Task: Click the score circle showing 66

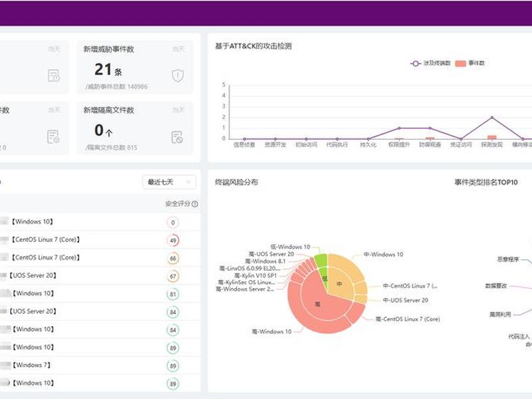Action: 173,259
